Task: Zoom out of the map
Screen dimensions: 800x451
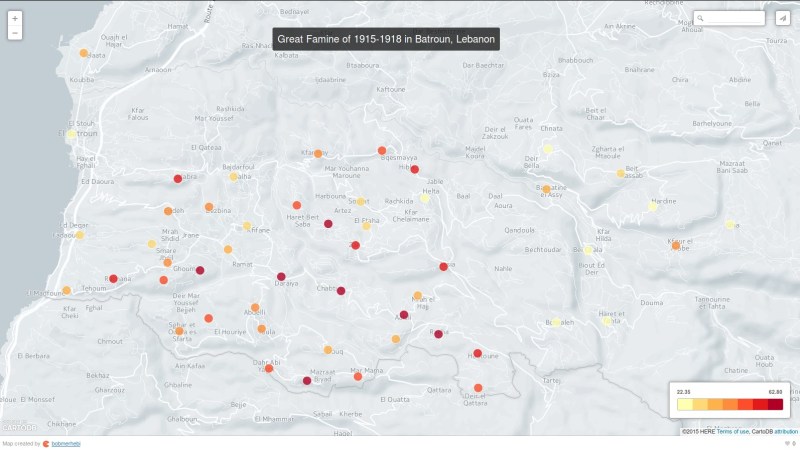Action: 14,33
